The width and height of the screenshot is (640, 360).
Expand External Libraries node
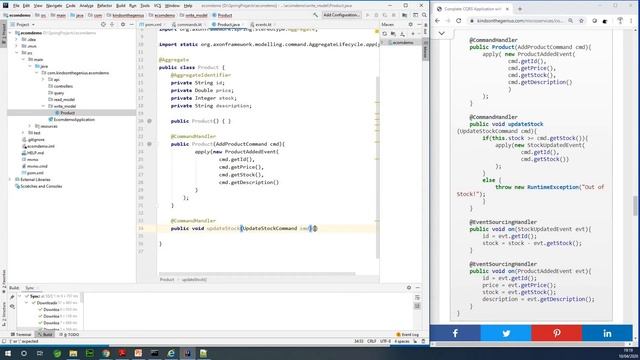click(x=11, y=180)
